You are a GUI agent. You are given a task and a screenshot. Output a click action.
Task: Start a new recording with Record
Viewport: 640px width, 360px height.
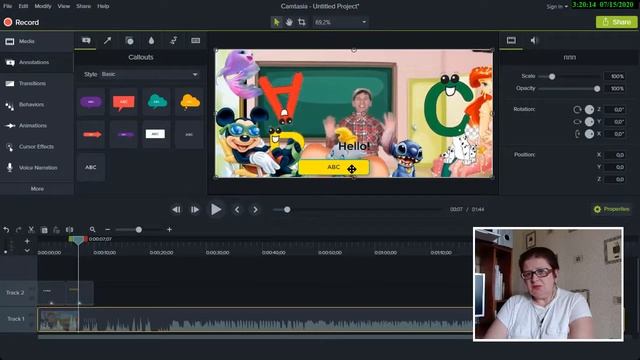click(21, 22)
